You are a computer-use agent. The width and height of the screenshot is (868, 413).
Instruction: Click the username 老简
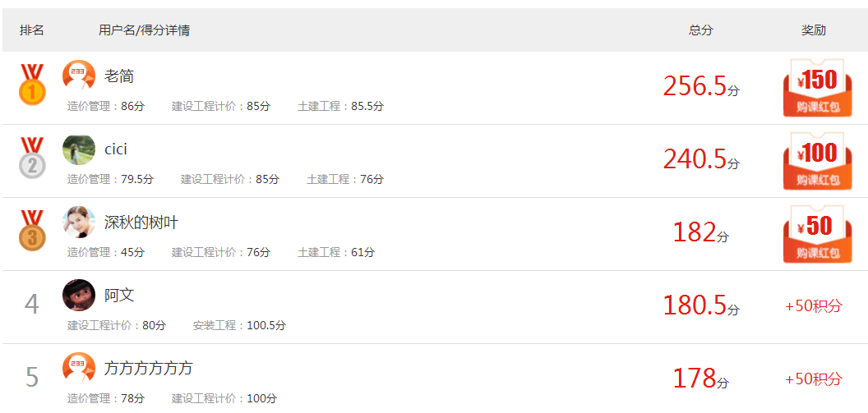coord(119,76)
